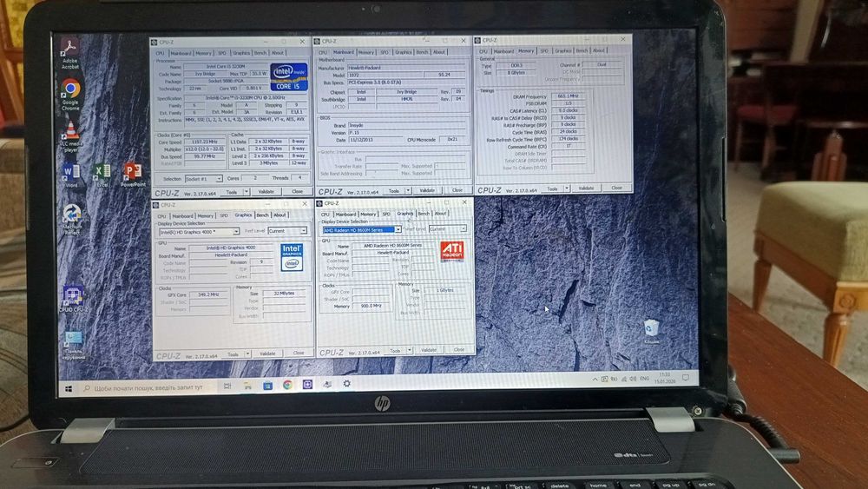
Task: Switch to Mainboard tab in the Core i5 CPU window
Action: click(x=181, y=53)
